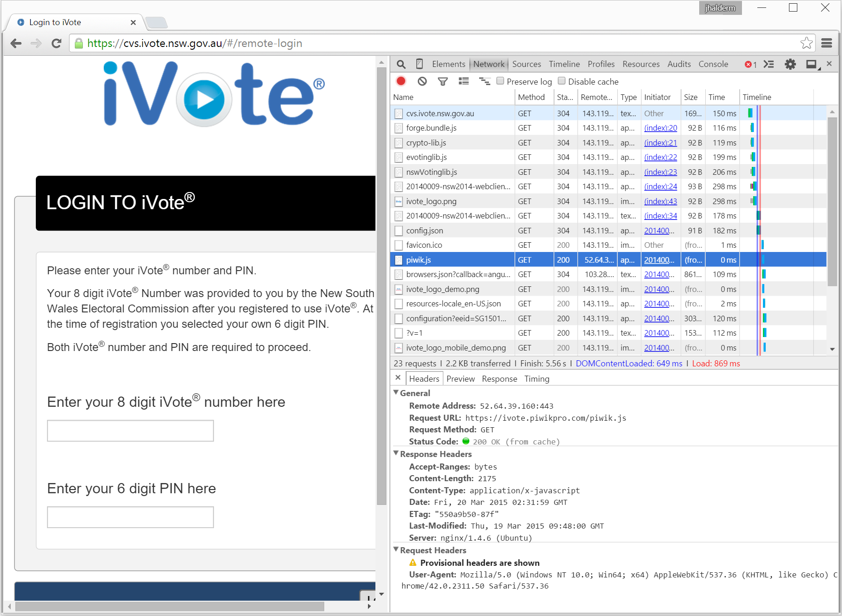This screenshot has width=842, height=616.
Task: Select the ivote_logo.png request row
Action: 608,201
